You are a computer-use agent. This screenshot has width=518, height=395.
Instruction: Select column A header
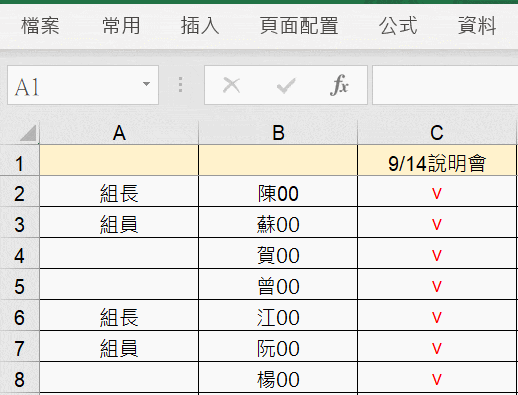click(119, 133)
